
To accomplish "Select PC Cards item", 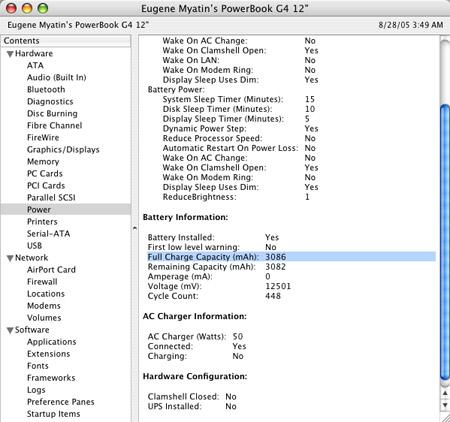I will pos(45,173).
